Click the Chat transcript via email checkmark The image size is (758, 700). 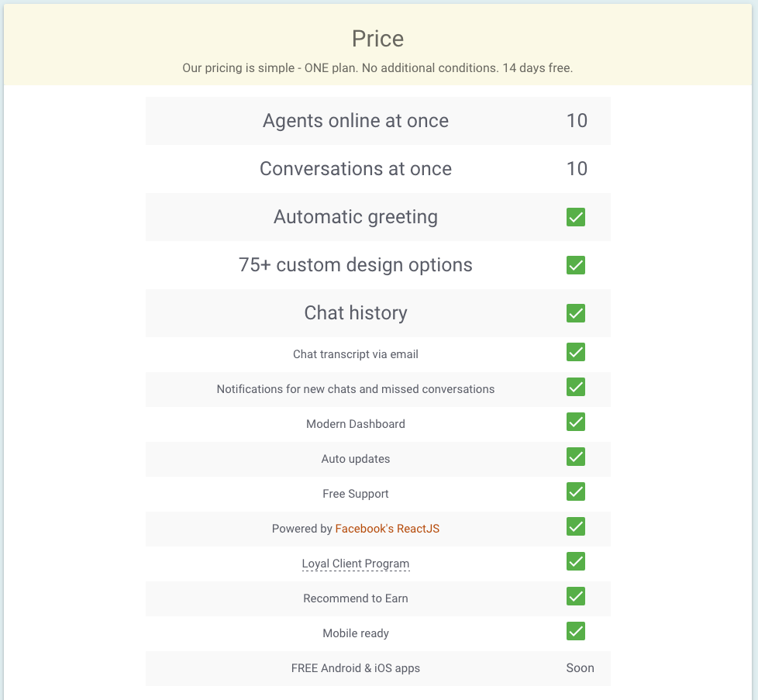(576, 353)
